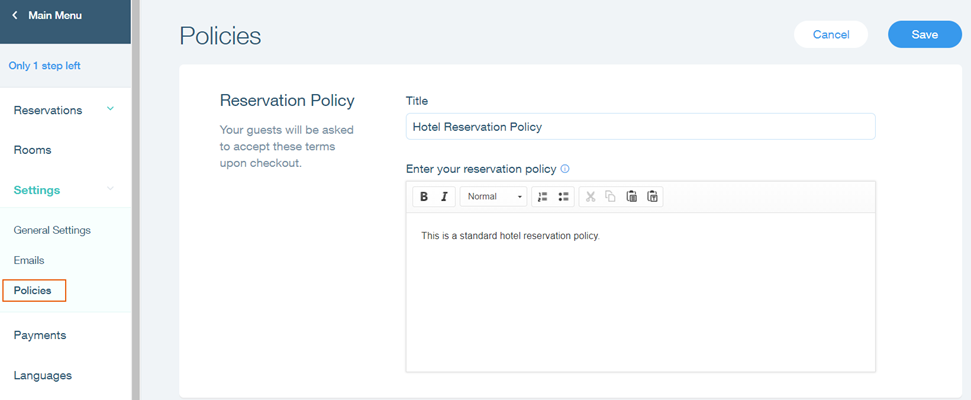Viewport: 971px width, 400px height.
Task: Select Policies submenu item
Action: point(34,290)
